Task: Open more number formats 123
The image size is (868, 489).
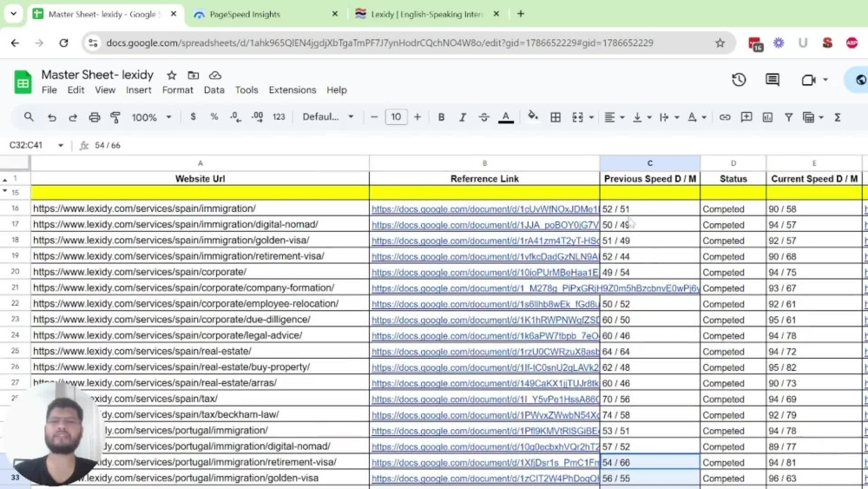Action: point(279,117)
